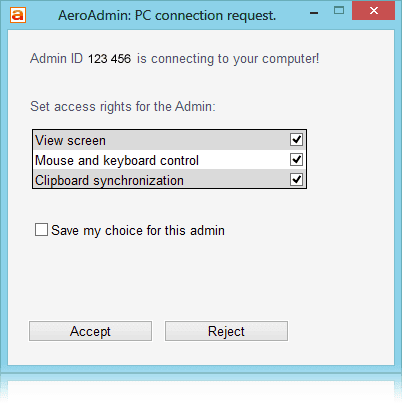Toggle Mouse and keyboard control checkbox
This screenshot has height=403, width=402.
pyautogui.click(x=296, y=159)
